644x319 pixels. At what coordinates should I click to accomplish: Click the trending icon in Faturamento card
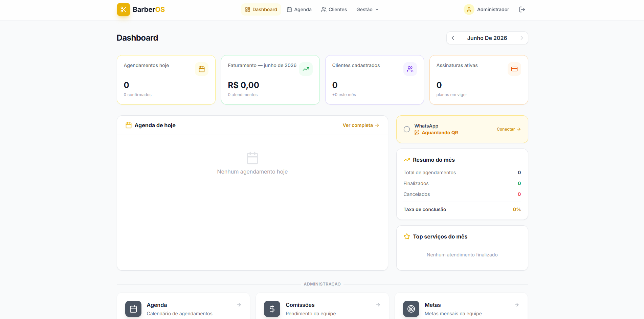(x=306, y=69)
